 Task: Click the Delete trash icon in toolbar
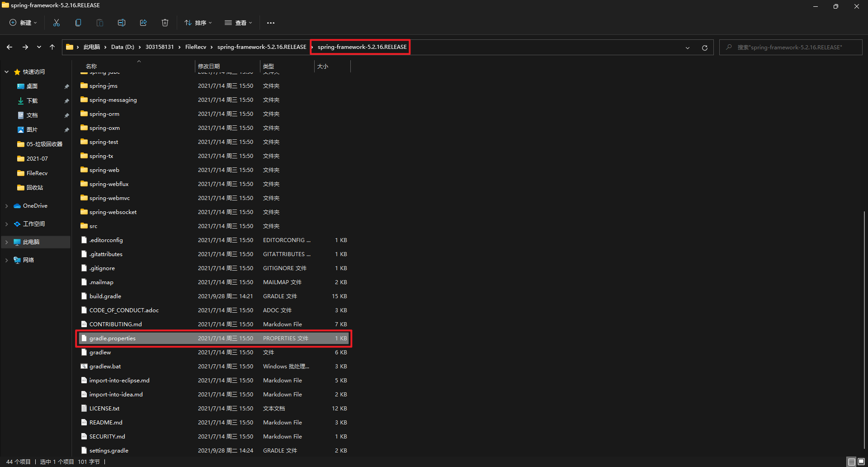click(x=165, y=23)
